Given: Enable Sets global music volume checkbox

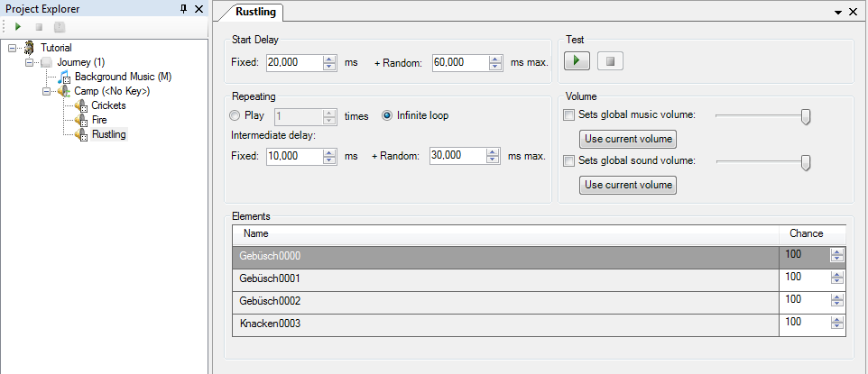Looking at the screenshot, I should click(x=568, y=115).
